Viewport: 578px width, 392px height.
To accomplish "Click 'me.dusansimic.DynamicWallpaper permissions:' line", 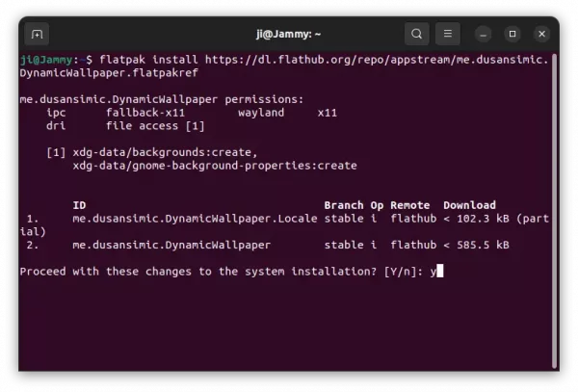I will pyautogui.click(x=162, y=99).
